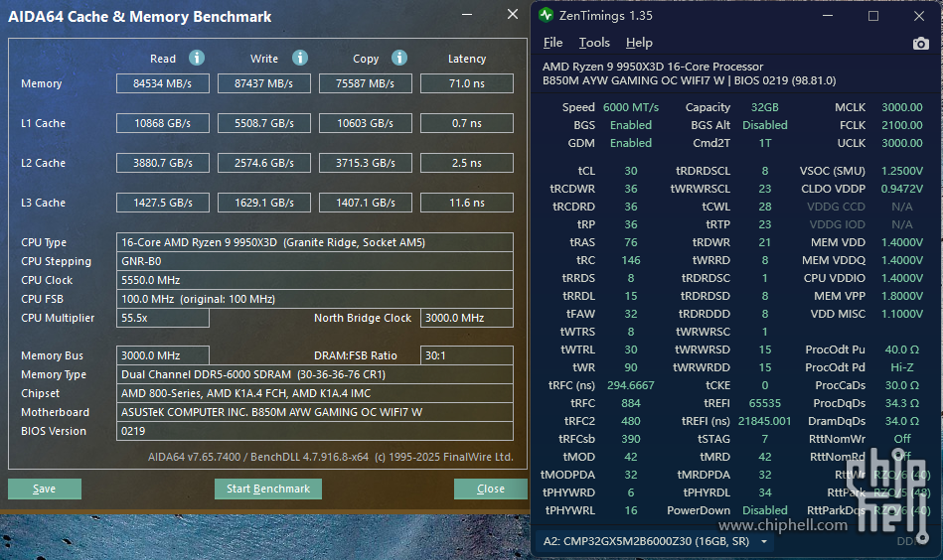Click the Memory Latency 71.0 ns field
The image size is (943, 560).
pos(466,83)
